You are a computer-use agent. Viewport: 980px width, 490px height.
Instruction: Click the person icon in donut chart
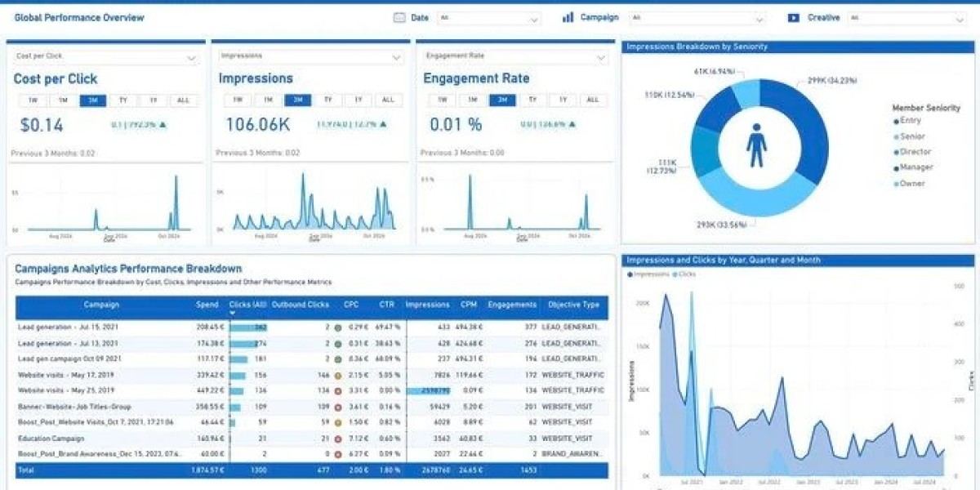tap(757, 145)
